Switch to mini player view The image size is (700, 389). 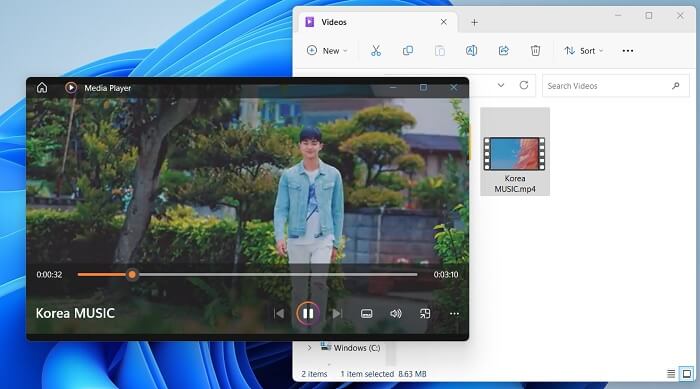pyautogui.click(x=425, y=314)
